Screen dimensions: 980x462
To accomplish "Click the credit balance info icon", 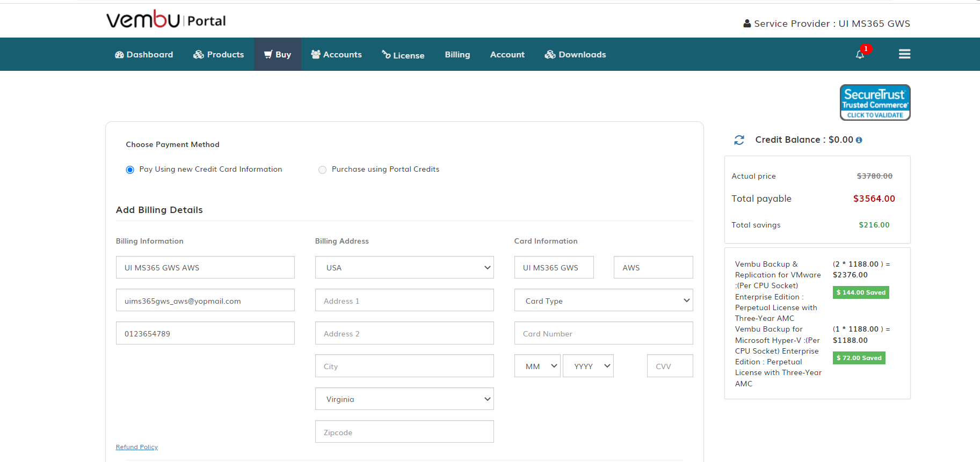I will click(x=859, y=140).
